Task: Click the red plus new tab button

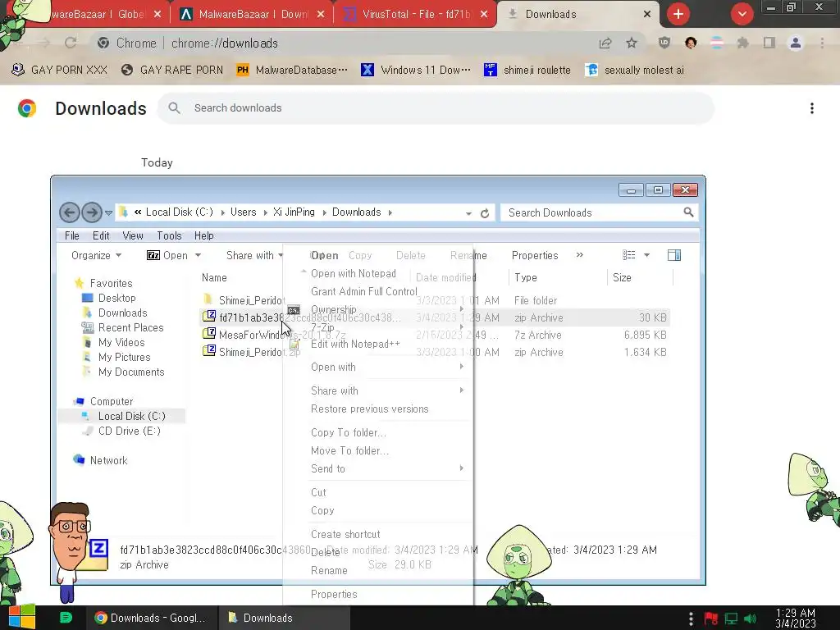Action: click(678, 14)
